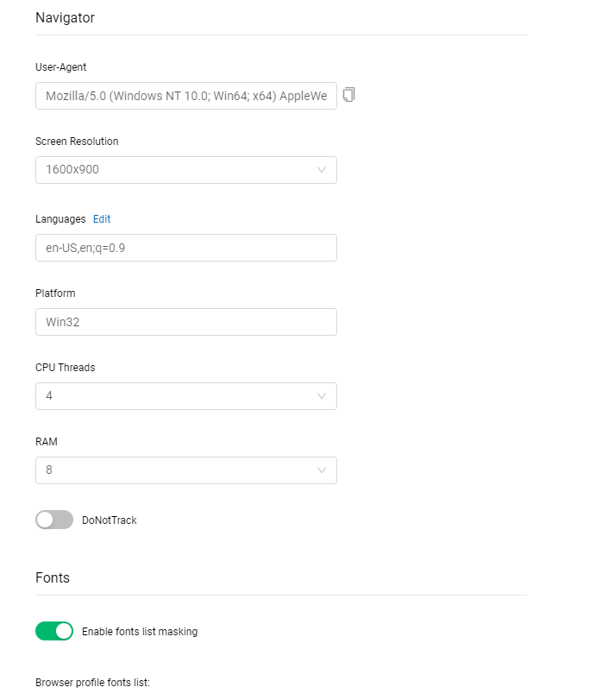Copy the User-Agent string with the copy icon

(348, 95)
